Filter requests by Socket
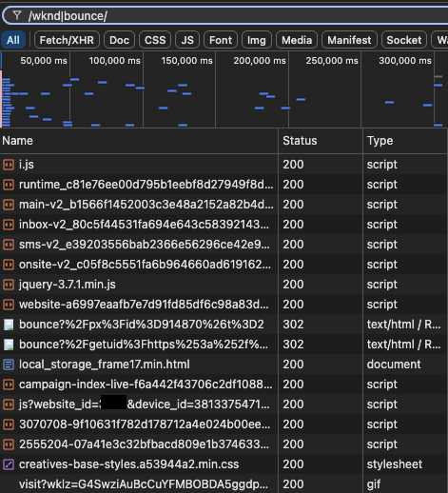 pos(404,40)
